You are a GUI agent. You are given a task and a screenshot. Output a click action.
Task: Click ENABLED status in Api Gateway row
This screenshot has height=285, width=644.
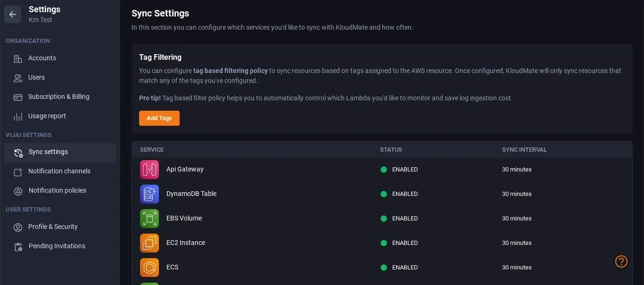405,170
